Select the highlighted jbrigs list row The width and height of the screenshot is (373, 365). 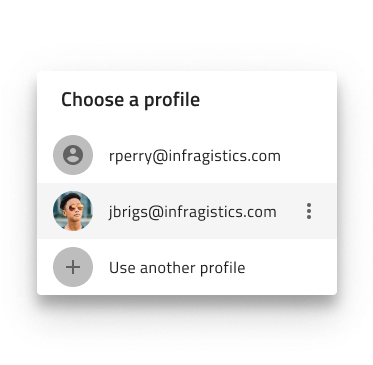pyautogui.click(x=187, y=211)
